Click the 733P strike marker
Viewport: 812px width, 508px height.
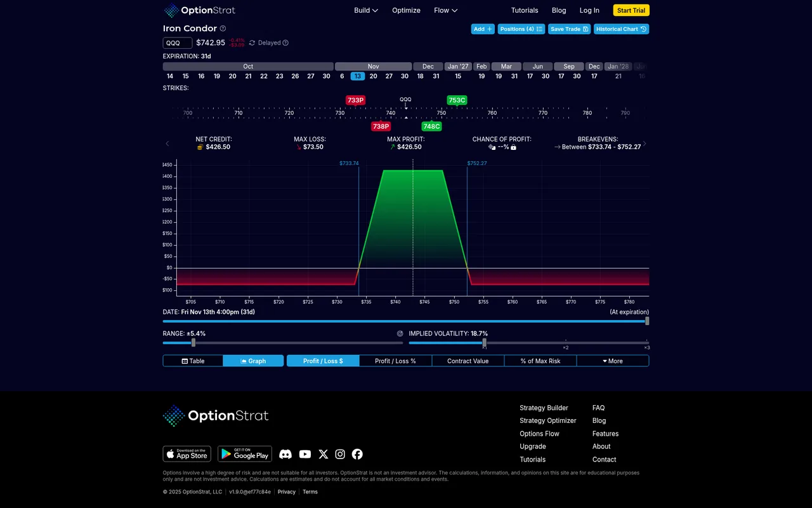(355, 100)
